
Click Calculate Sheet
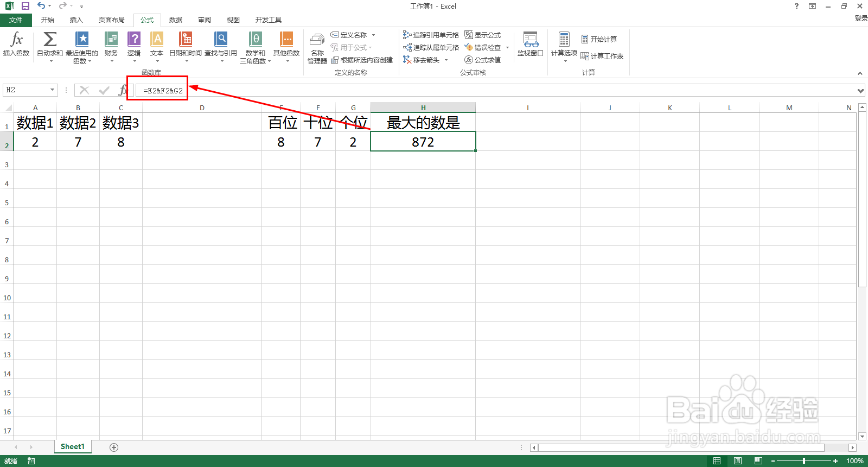[602, 56]
